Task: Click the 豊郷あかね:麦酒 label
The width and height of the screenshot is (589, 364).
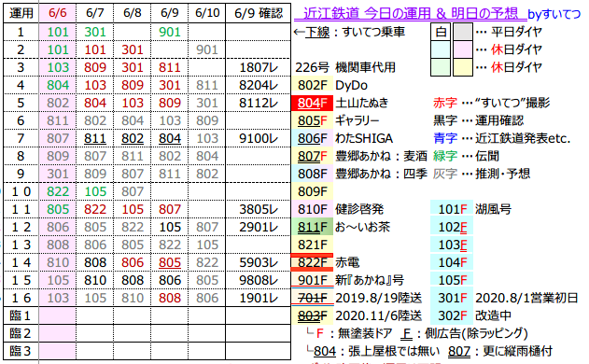Action: [381, 156]
